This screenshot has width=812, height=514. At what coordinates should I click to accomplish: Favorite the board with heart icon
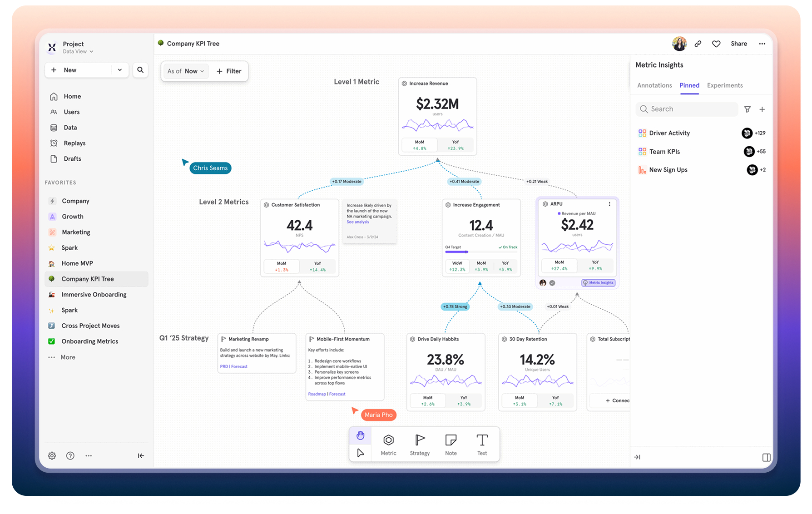(716, 44)
